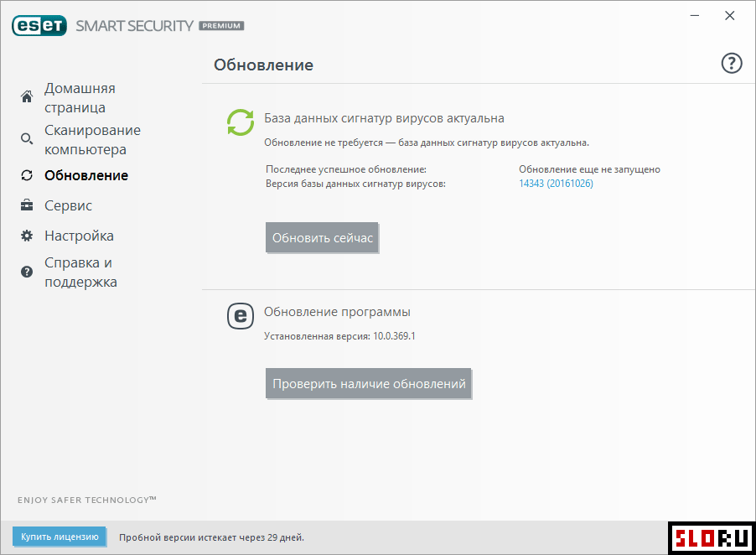Switch to the Настройка section
756x555 pixels.
point(79,236)
